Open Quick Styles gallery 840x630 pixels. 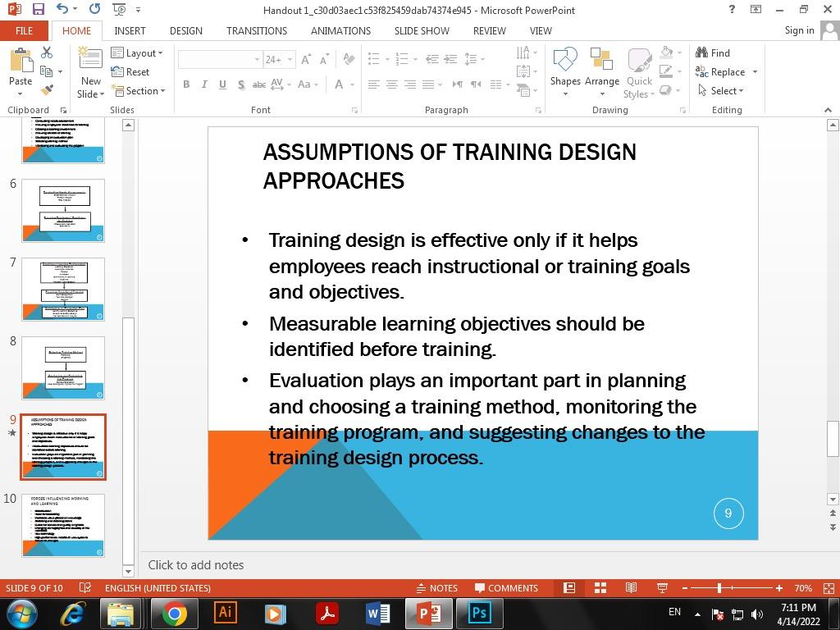[639, 73]
